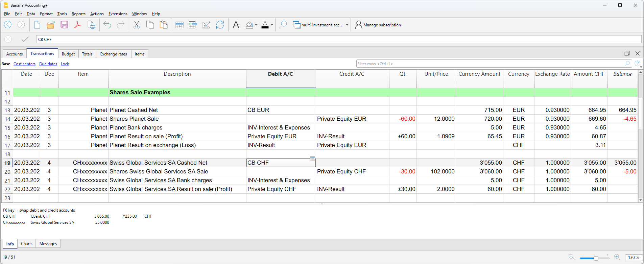Image resolution: width=644 pixels, height=264 pixels.
Task: Expand the multi-investment-acc file dropdown arrow
Action: point(347,25)
